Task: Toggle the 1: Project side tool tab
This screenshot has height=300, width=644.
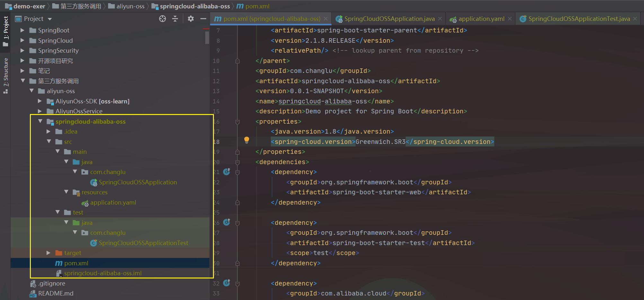Action: [x=5, y=31]
